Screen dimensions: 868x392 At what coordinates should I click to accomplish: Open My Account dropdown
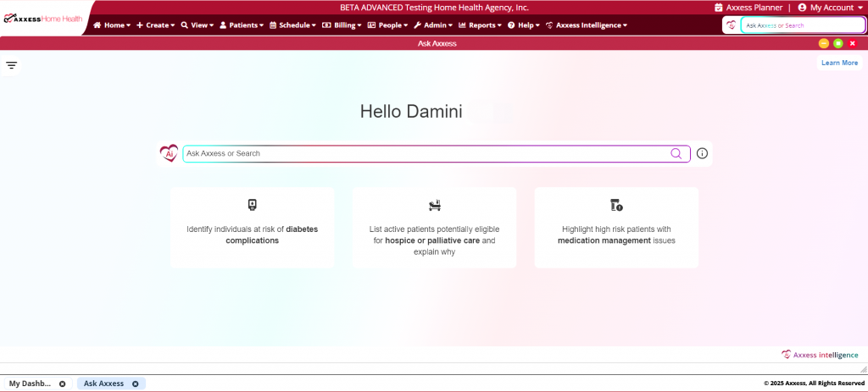point(831,8)
